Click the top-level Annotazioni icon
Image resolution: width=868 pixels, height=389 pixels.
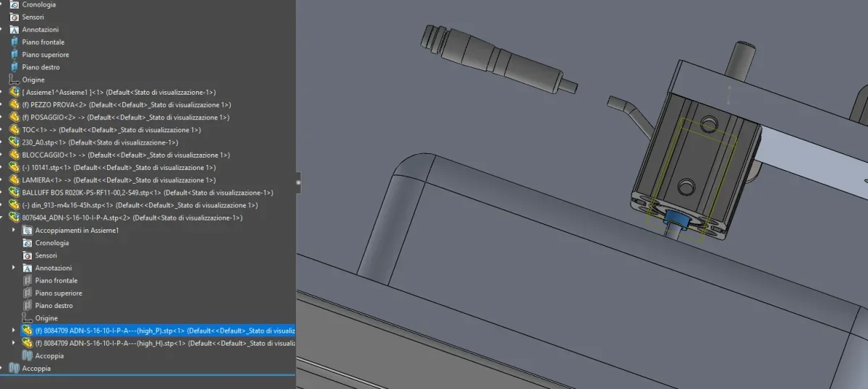pyautogui.click(x=14, y=30)
